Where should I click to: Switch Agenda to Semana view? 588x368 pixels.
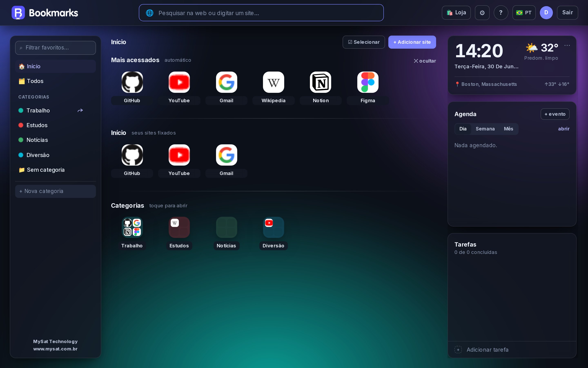[x=485, y=129]
